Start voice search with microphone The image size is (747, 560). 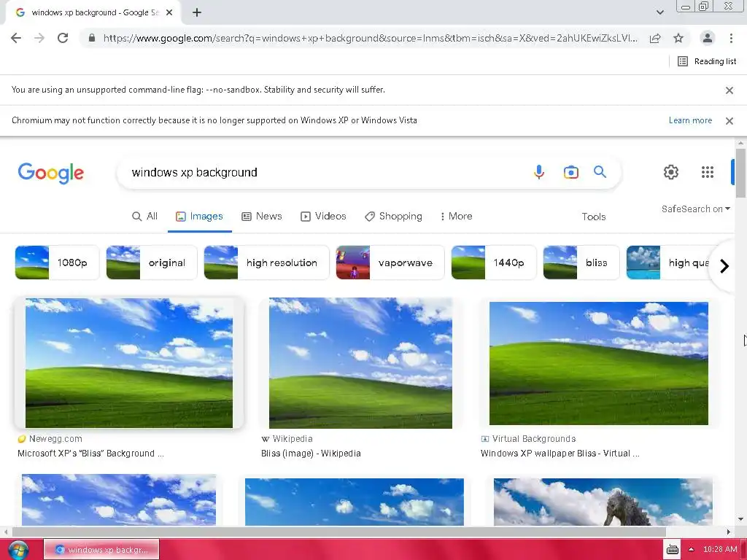pyautogui.click(x=539, y=172)
